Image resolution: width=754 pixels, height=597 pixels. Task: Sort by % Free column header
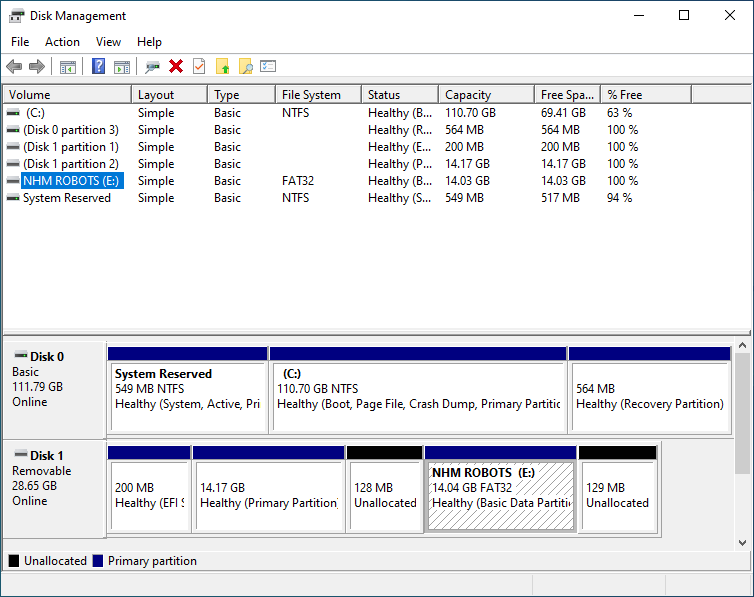pyautogui.click(x=646, y=95)
